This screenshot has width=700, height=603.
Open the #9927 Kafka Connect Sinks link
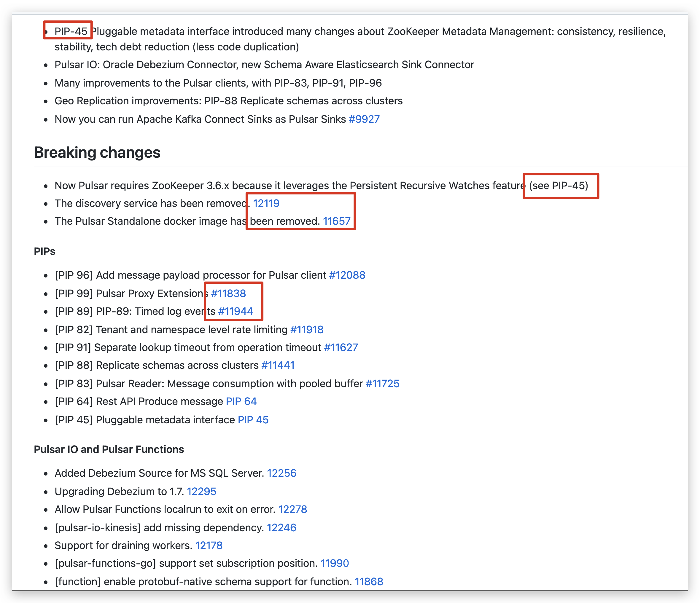[364, 119]
